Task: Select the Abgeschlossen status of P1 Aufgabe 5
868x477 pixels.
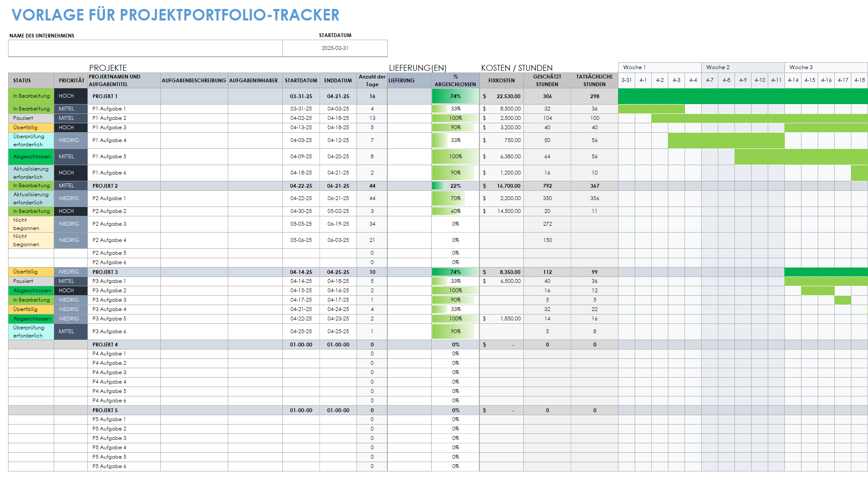Action: point(31,157)
